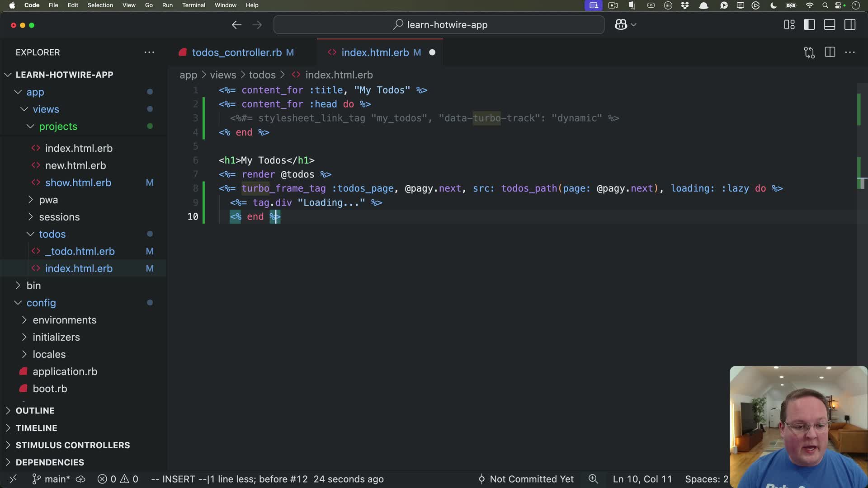
Task: Expand the OUTLINE section
Action: point(35,411)
